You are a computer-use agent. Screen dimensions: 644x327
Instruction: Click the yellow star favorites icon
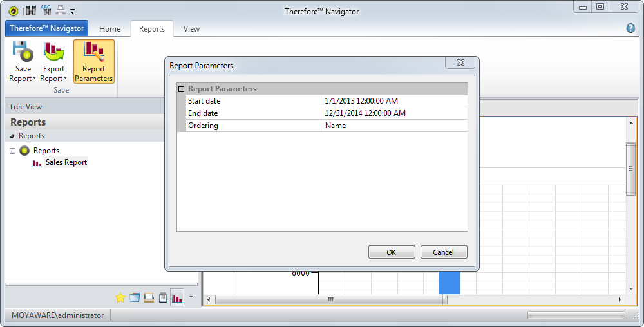[x=120, y=297]
